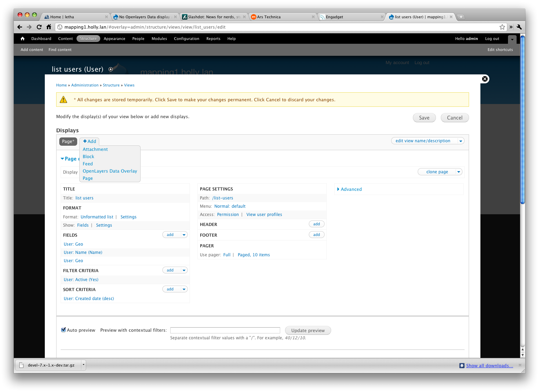539x392 pixels.
Task: Click the browser back arrow
Action: point(20,27)
